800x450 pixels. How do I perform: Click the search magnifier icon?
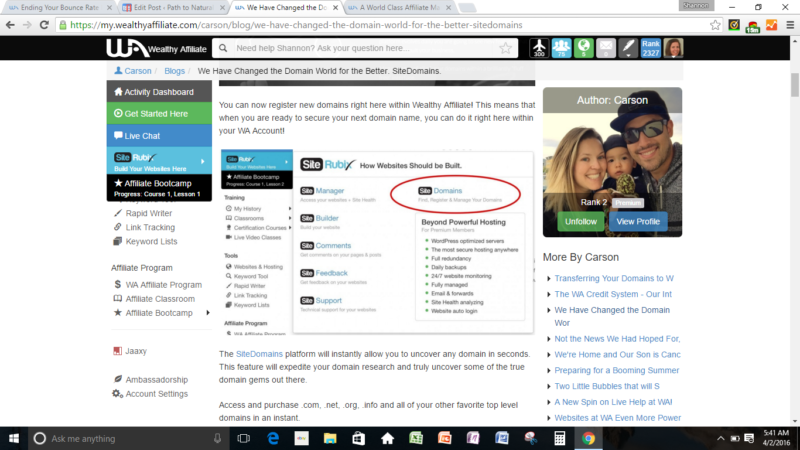click(223, 48)
